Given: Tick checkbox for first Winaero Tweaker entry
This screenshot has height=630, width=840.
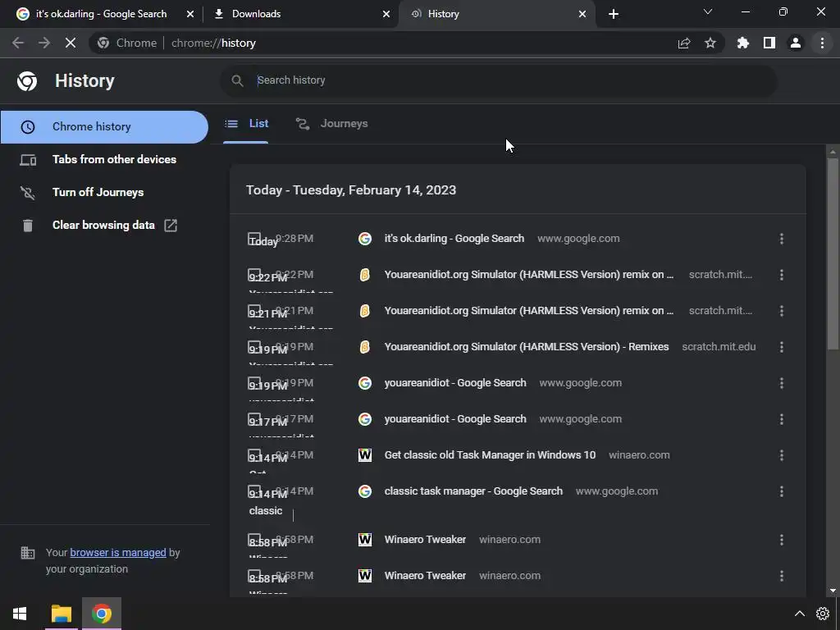Looking at the screenshot, I should (254, 540).
